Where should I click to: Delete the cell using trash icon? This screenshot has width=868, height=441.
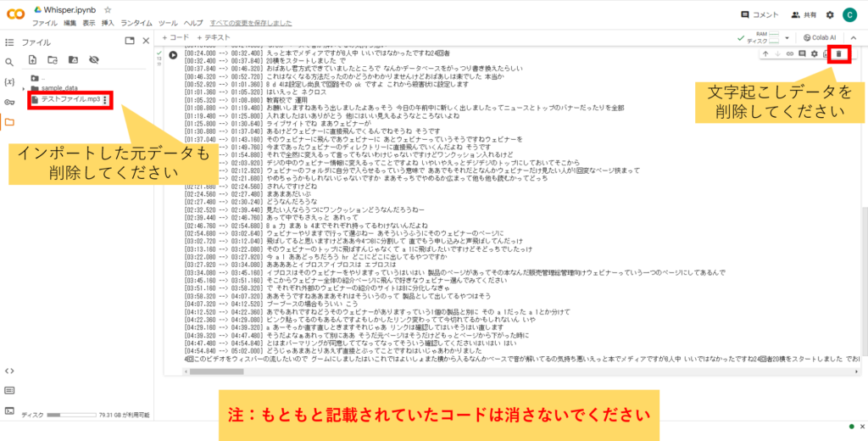[838, 54]
